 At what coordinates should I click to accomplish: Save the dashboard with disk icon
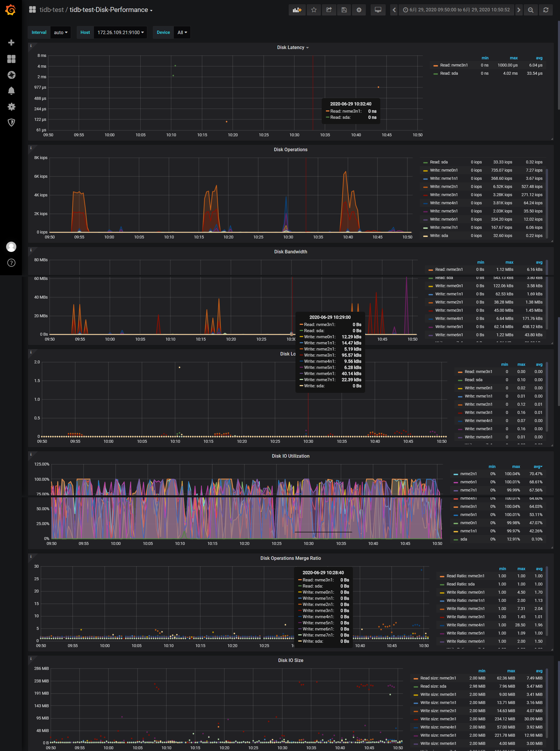pos(344,10)
